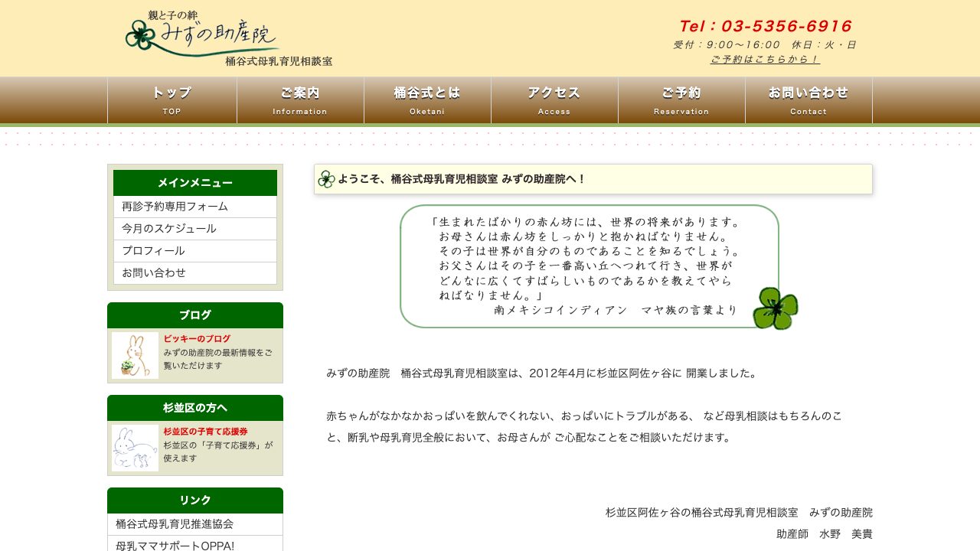Open the お問い合わせ Contact tab

[x=808, y=99]
